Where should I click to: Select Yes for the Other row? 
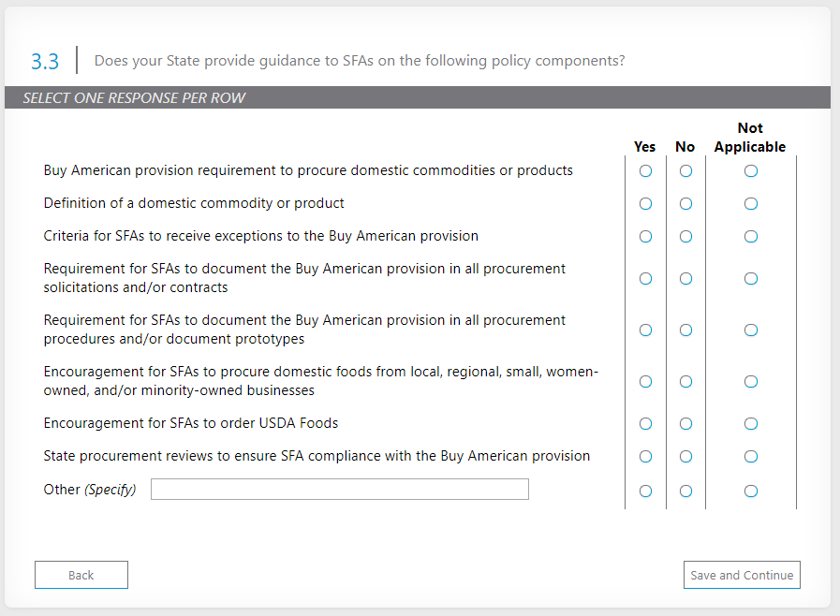(x=645, y=491)
